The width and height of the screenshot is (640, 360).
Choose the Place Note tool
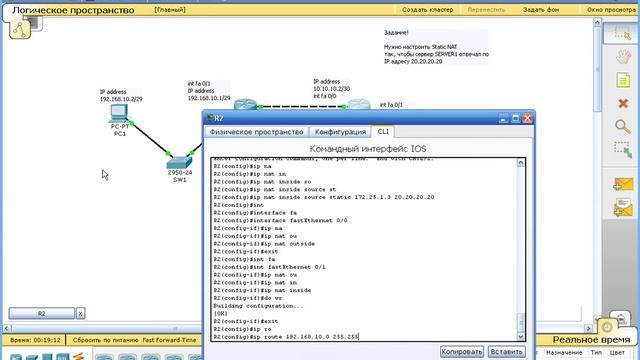623,80
